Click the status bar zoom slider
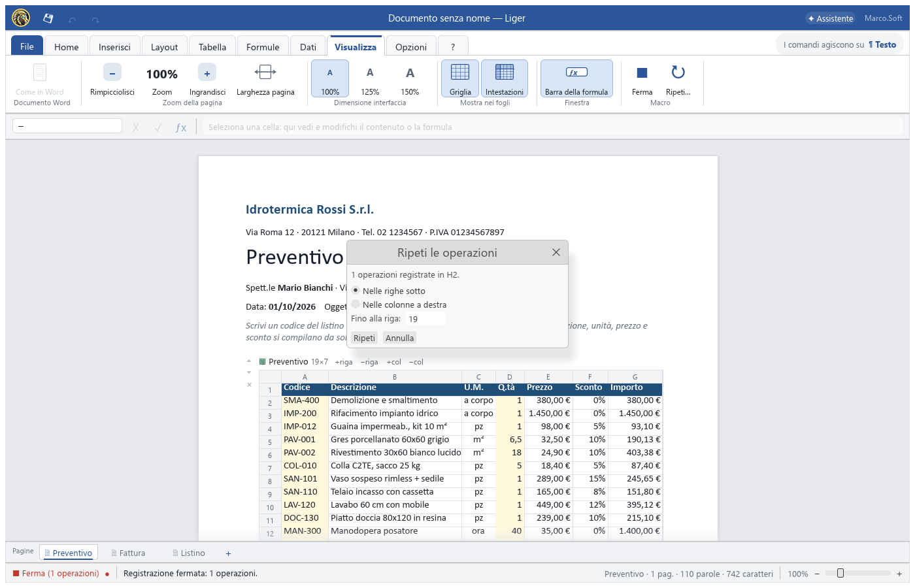Screen dimensions: 915x588 (857, 573)
